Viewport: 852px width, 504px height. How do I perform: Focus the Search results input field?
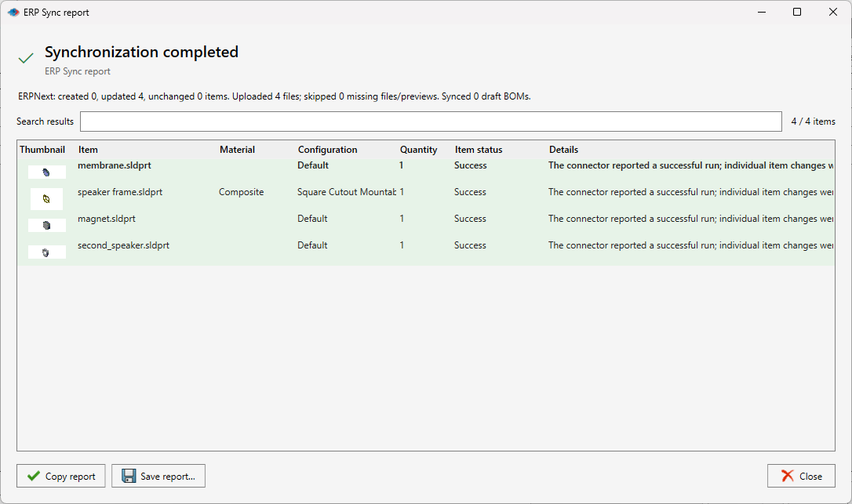(431, 121)
